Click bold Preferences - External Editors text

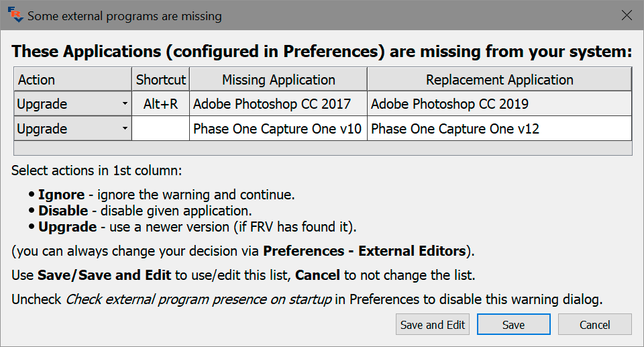tap(364, 252)
